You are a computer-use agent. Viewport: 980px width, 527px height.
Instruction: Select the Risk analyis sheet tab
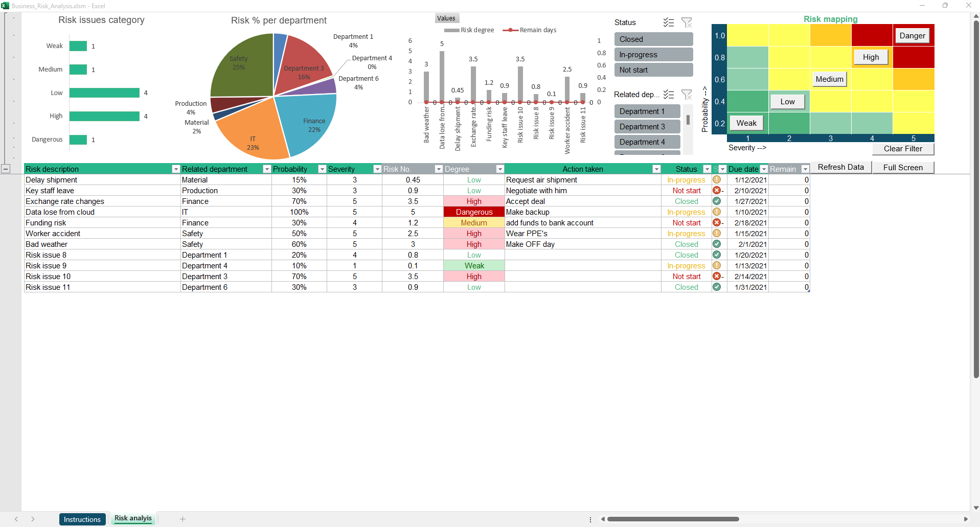pyautogui.click(x=133, y=518)
